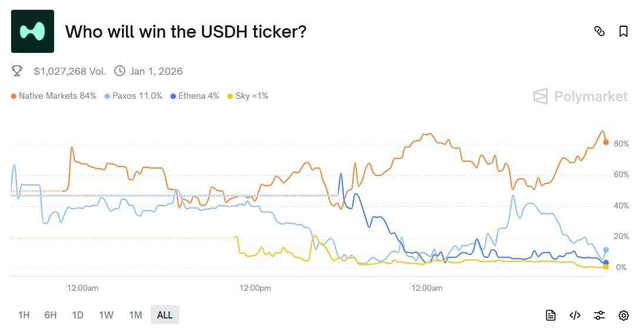644x329 pixels.
Task: Click the Polymarket watermark logo
Action: (580, 97)
